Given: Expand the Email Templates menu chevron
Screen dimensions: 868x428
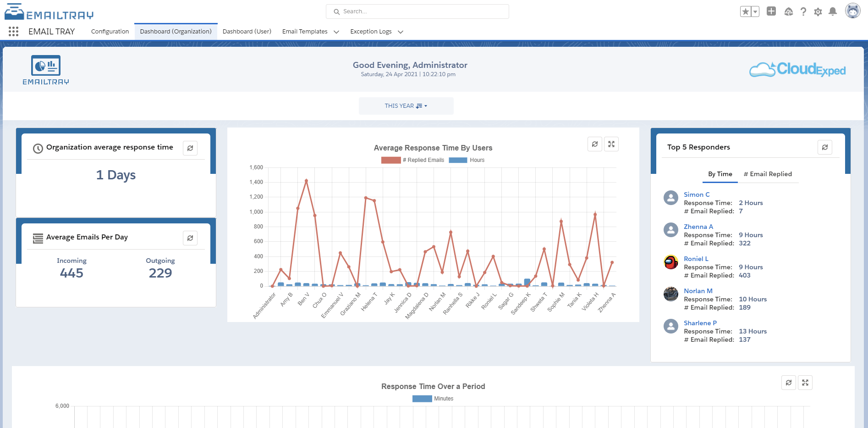Looking at the screenshot, I should click(x=336, y=32).
